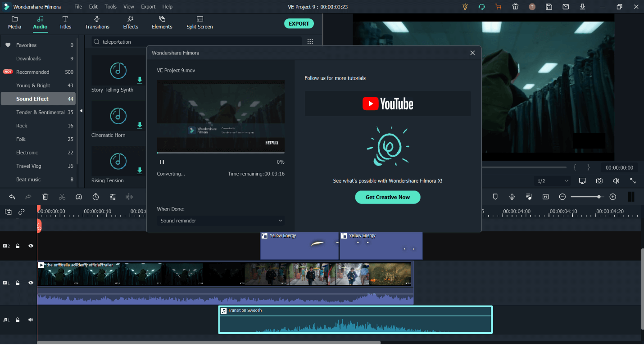Expand preview to fullscreen arrows icon
644x347 pixels.
click(x=633, y=180)
